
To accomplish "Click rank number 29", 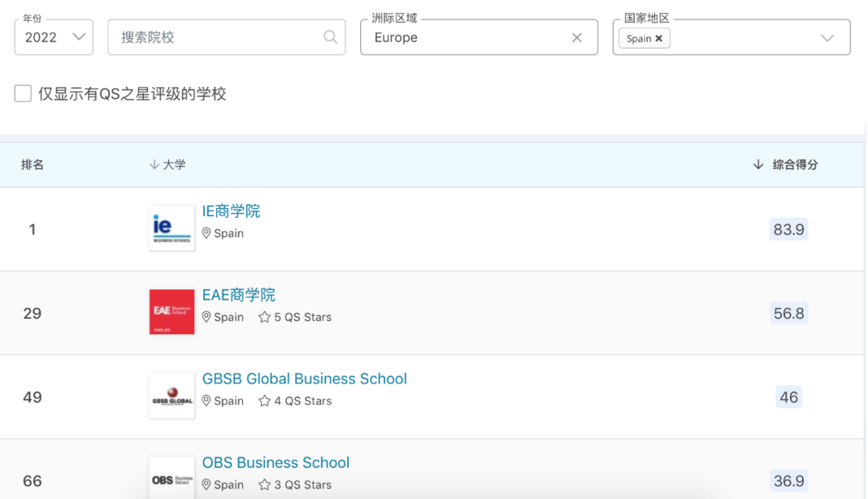I will (32, 313).
